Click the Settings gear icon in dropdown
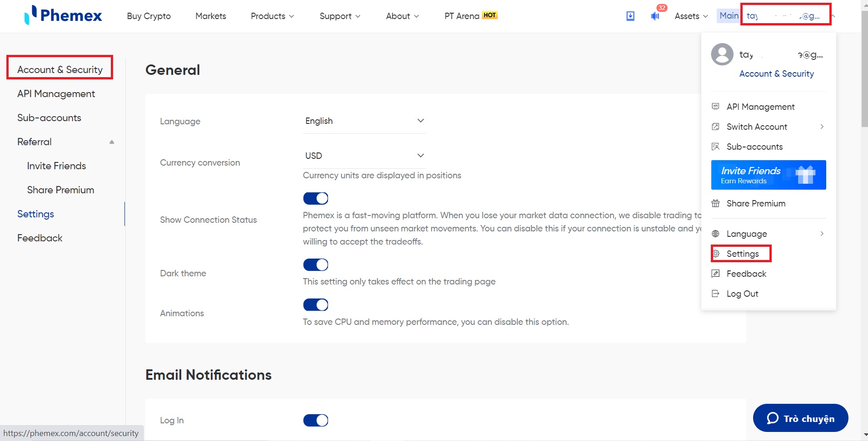Viewport: 868px width, 441px height. tap(716, 254)
